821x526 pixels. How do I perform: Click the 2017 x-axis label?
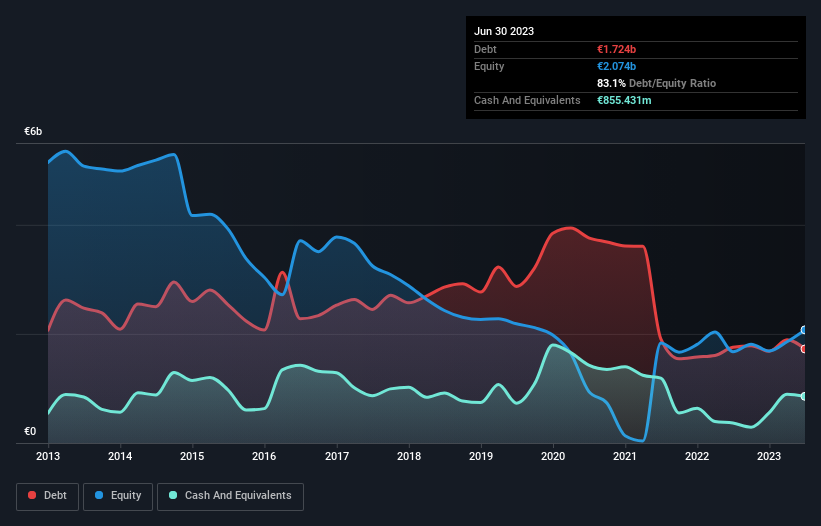337,456
